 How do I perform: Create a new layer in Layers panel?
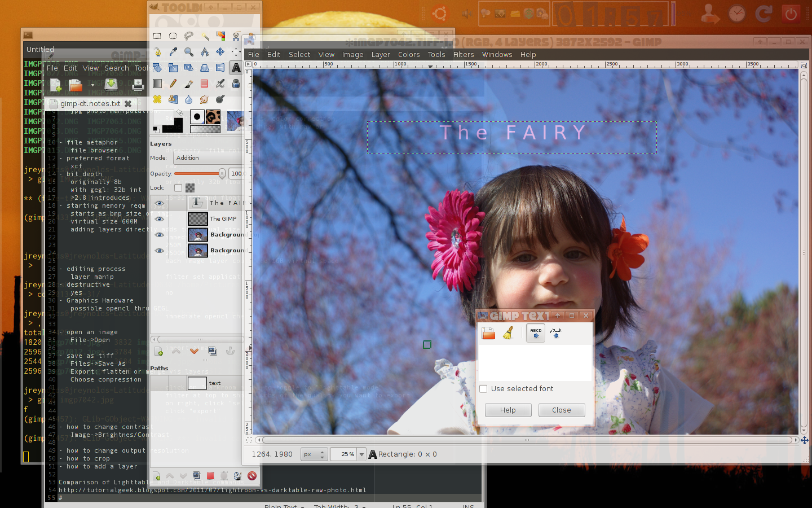coord(159,352)
